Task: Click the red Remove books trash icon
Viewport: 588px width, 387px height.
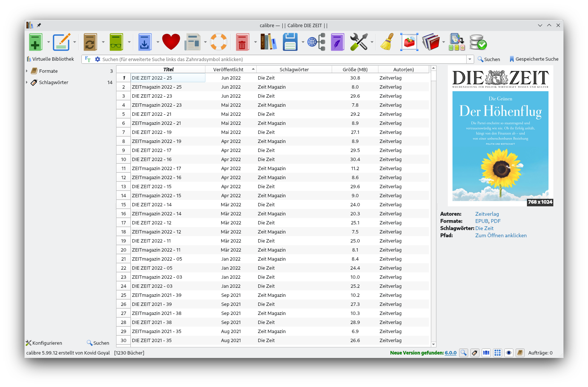Action: tap(242, 42)
